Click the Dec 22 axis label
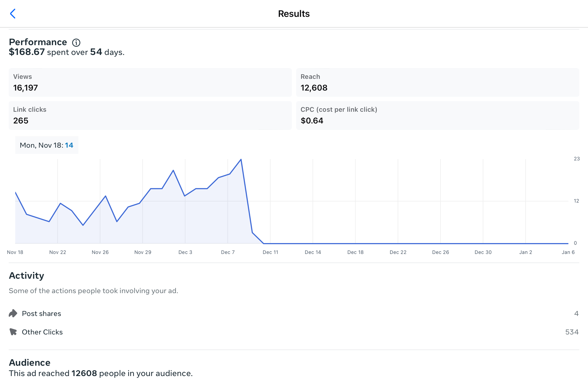The height and width of the screenshot is (388, 588). (x=398, y=252)
